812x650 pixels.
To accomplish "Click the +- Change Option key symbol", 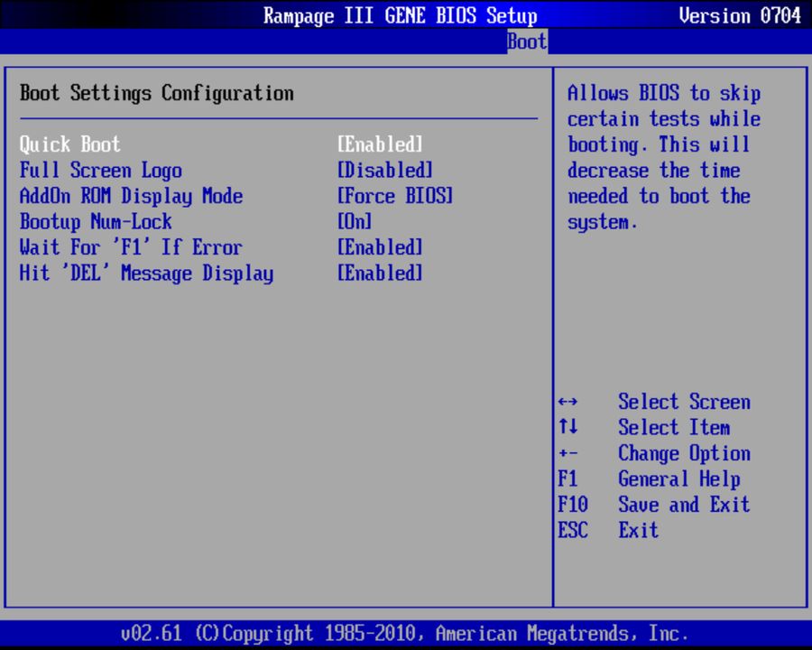I will 568,453.
